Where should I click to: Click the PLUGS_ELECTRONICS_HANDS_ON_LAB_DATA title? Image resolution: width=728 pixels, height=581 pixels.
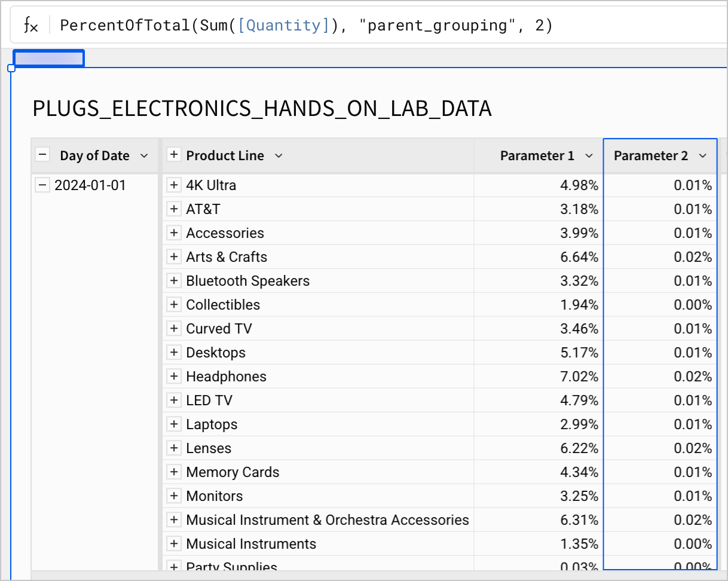(262, 109)
